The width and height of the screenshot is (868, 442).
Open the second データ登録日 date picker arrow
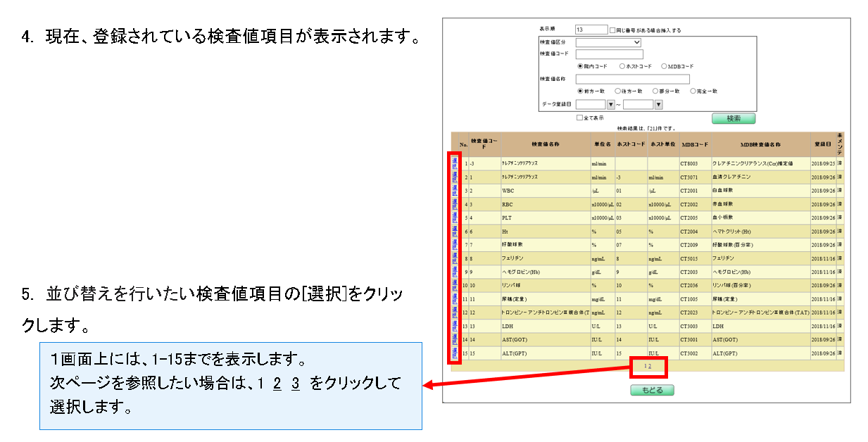click(x=658, y=105)
